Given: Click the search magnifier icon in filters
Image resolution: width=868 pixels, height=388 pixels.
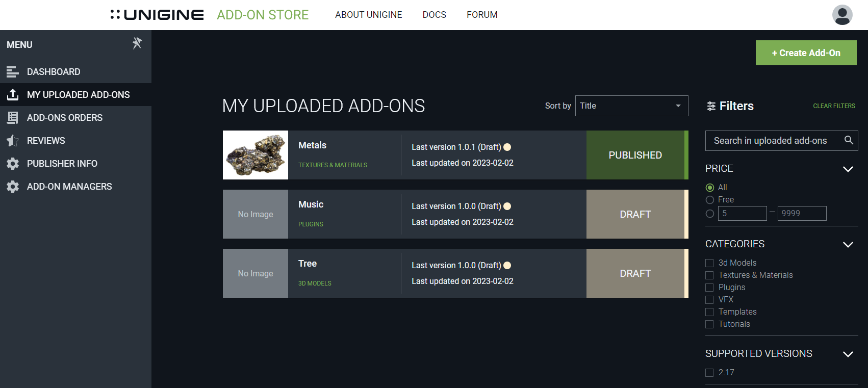Looking at the screenshot, I should [x=849, y=140].
